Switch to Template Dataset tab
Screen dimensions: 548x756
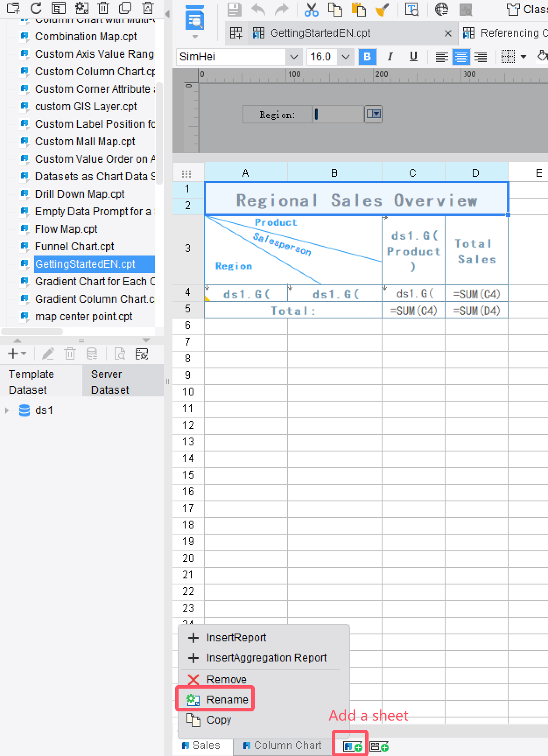(x=41, y=381)
